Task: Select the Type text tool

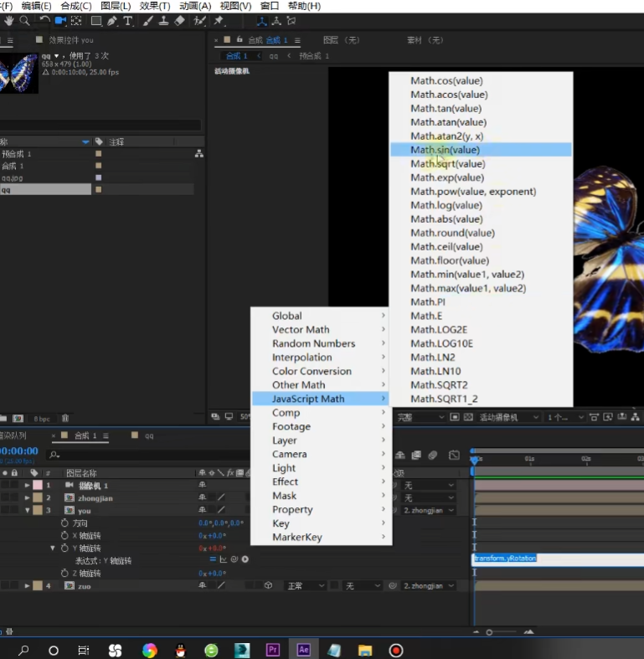Action: (x=128, y=21)
